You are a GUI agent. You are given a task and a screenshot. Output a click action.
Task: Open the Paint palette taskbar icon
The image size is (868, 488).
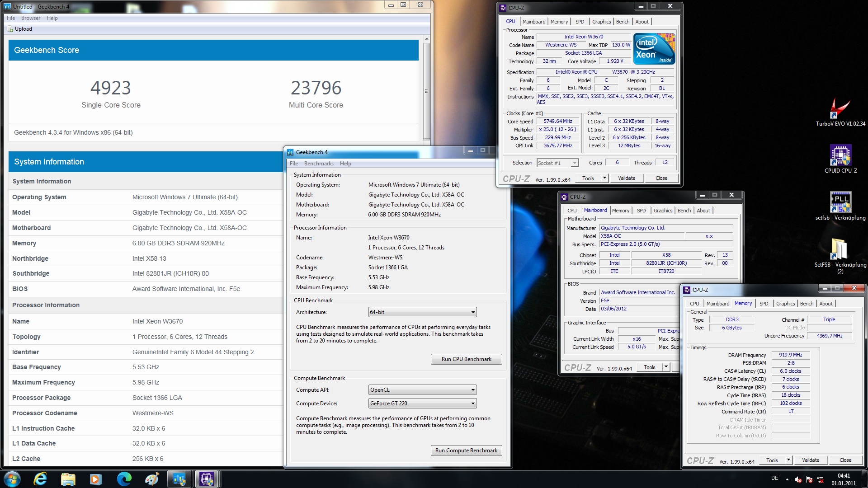[x=151, y=479]
